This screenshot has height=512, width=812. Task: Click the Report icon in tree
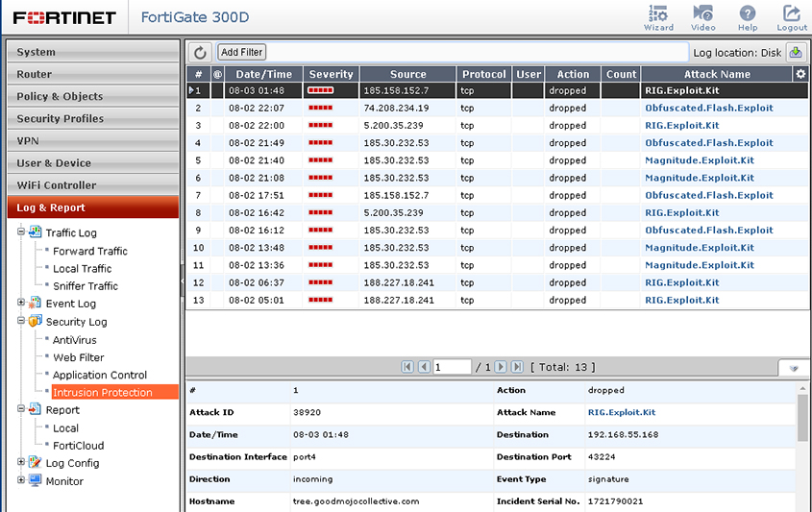coord(35,409)
